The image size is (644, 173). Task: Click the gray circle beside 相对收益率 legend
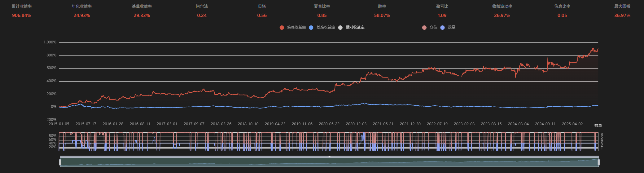point(340,28)
